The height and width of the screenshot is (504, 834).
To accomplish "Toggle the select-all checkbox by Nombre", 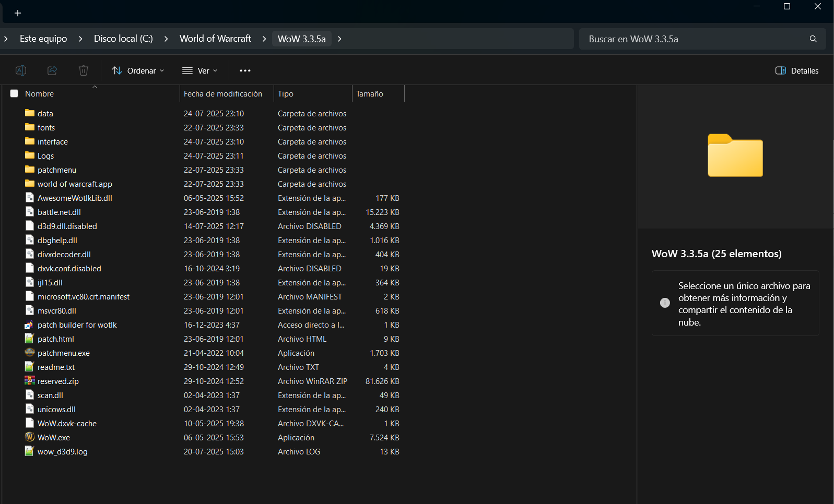I will click(x=14, y=93).
